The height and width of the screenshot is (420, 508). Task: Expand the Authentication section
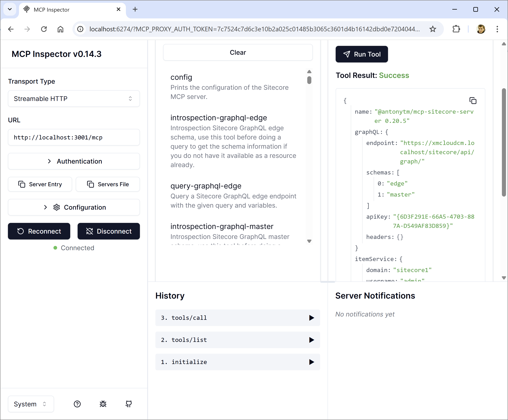[x=74, y=161]
